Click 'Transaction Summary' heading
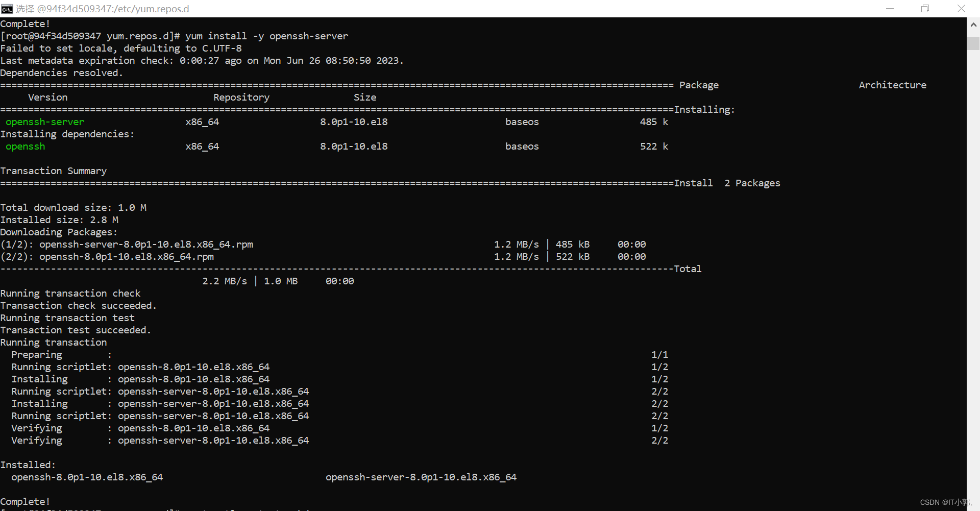Screen dimensions: 980x511 [54, 171]
